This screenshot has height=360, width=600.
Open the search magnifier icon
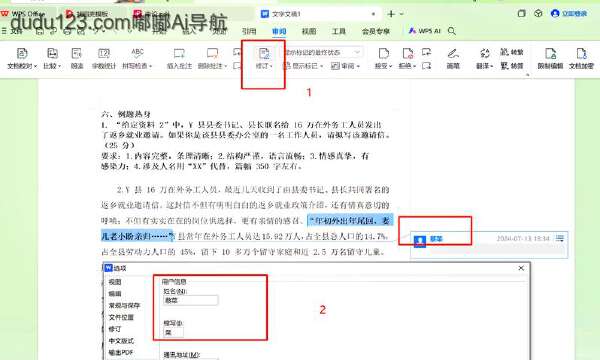pos(452,31)
